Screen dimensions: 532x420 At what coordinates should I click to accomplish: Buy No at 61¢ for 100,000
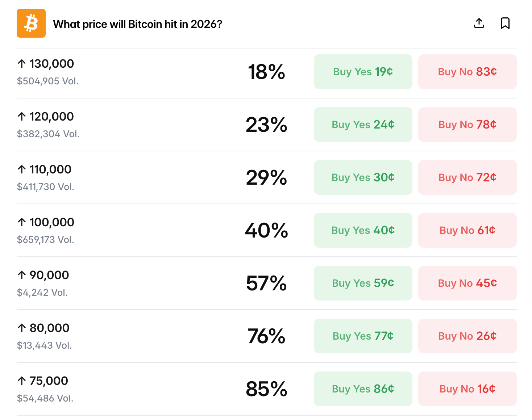tap(467, 230)
